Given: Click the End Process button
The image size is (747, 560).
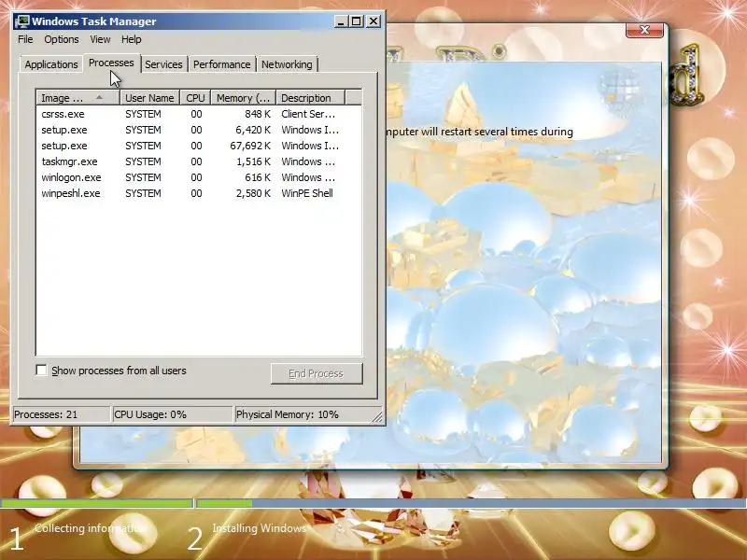Looking at the screenshot, I should click(x=317, y=374).
